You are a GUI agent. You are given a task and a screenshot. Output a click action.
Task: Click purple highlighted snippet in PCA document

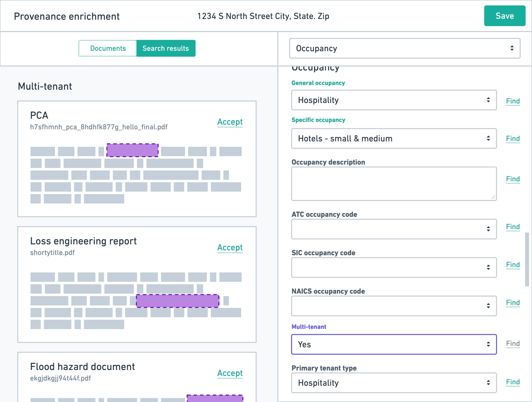click(132, 150)
